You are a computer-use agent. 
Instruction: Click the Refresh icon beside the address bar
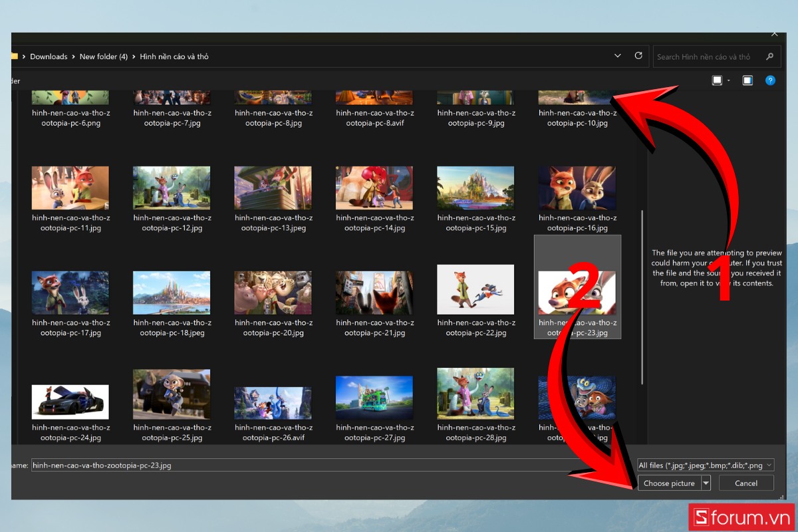(x=638, y=56)
